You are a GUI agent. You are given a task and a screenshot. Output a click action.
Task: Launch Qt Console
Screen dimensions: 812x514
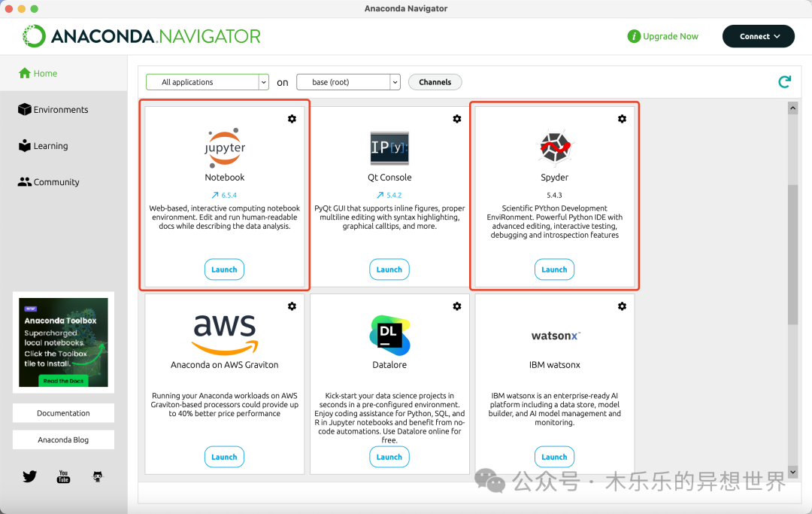(x=389, y=269)
